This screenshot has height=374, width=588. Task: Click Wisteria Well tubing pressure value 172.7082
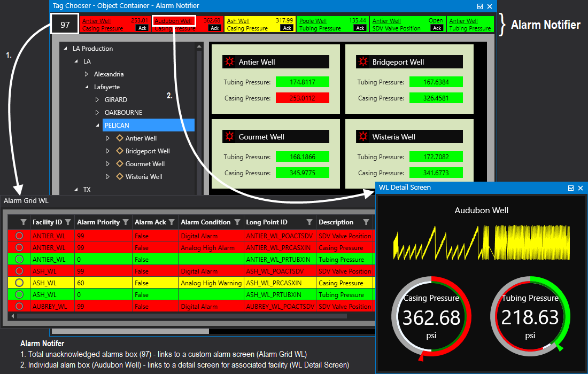coord(436,157)
